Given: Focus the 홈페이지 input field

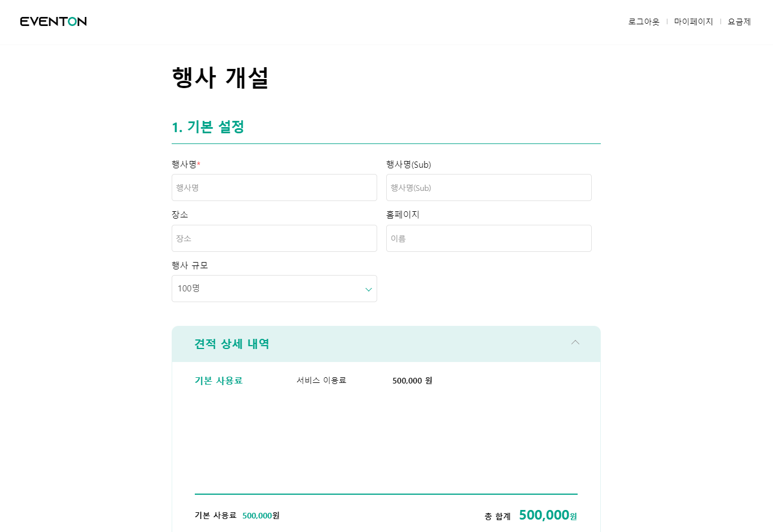Looking at the screenshot, I should pyautogui.click(x=488, y=238).
